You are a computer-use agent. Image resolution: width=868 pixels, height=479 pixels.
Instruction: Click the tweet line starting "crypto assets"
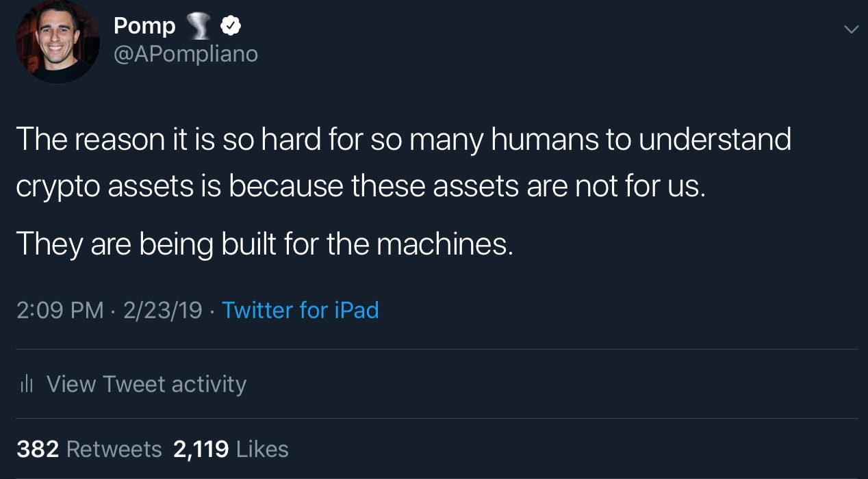(x=360, y=187)
